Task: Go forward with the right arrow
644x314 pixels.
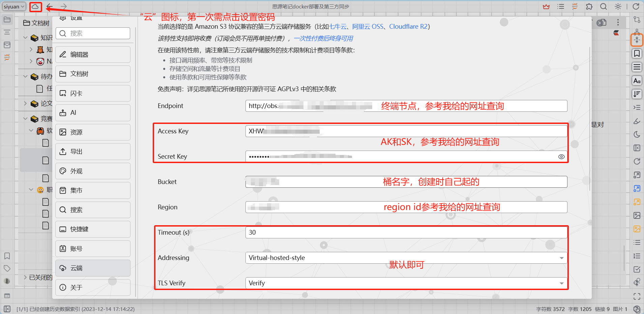Action: 64,6
